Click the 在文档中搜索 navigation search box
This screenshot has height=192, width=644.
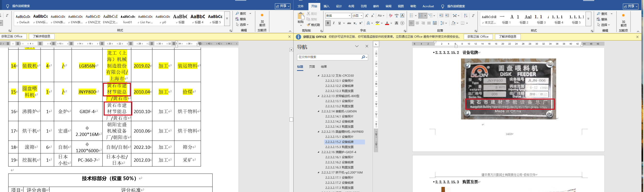[x=329, y=57]
